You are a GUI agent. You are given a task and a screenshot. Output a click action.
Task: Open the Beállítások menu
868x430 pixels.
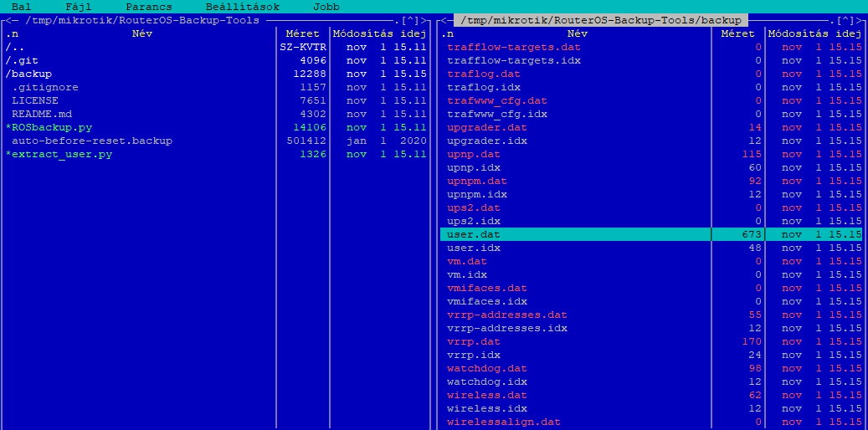(243, 8)
